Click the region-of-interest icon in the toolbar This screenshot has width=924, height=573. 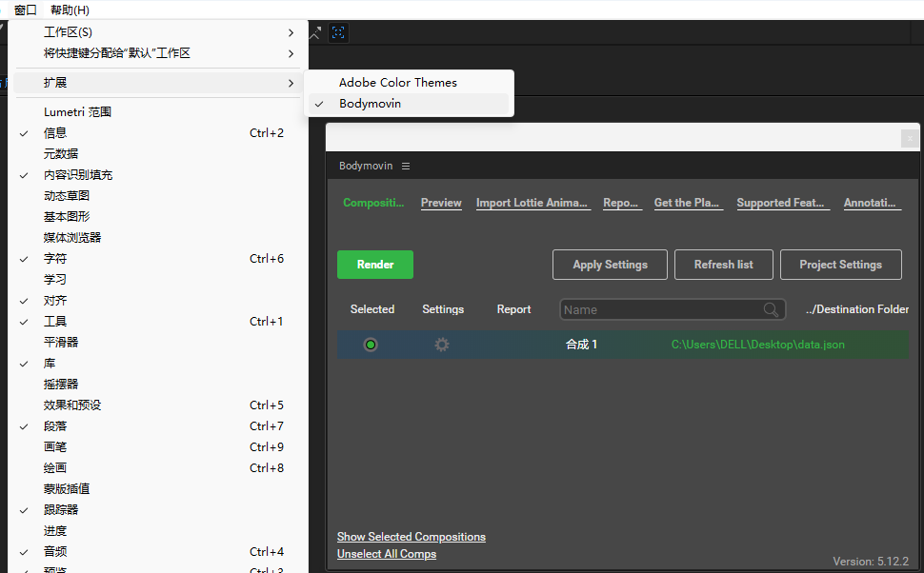(338, 32)
